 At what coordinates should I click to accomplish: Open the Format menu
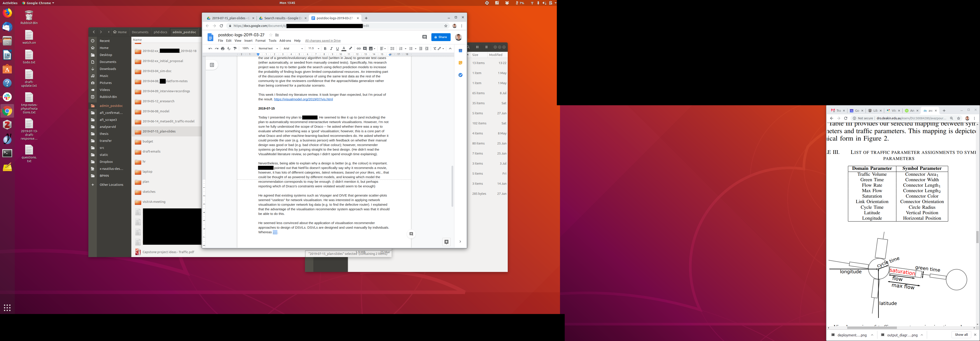260,41
